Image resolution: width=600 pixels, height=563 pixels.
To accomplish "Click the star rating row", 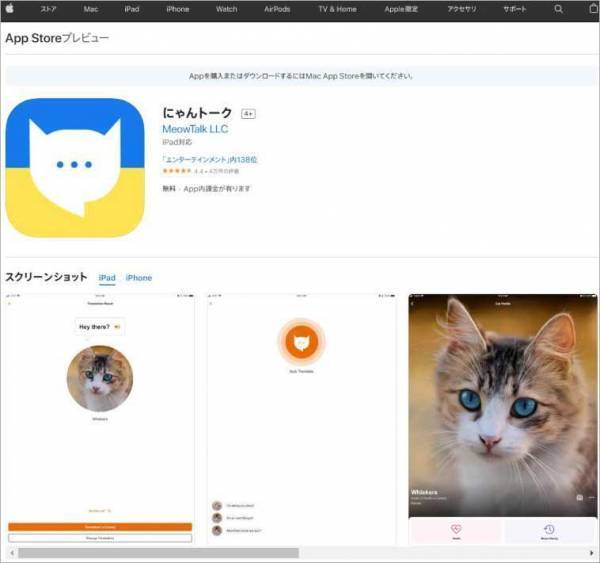I will tap(201, 171).
